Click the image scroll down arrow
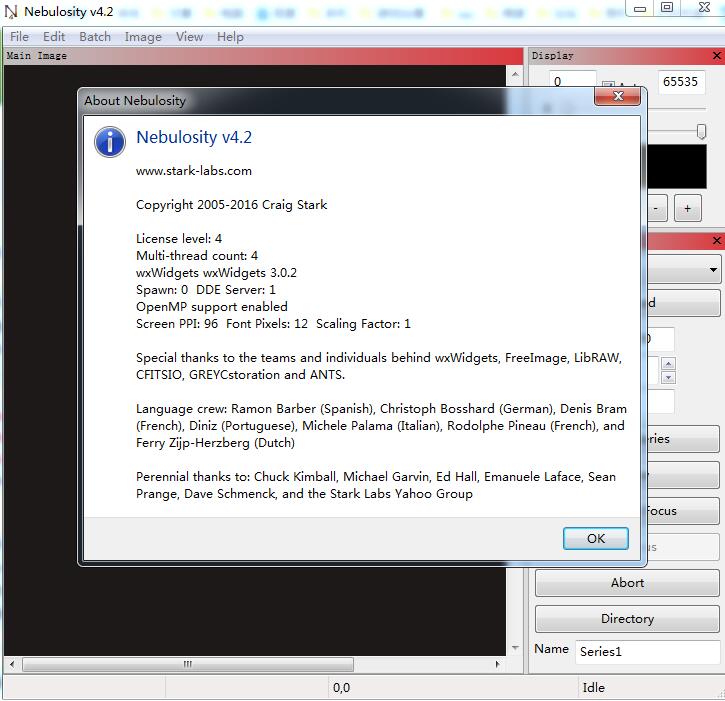725x701 pixels. coord(515,647)
